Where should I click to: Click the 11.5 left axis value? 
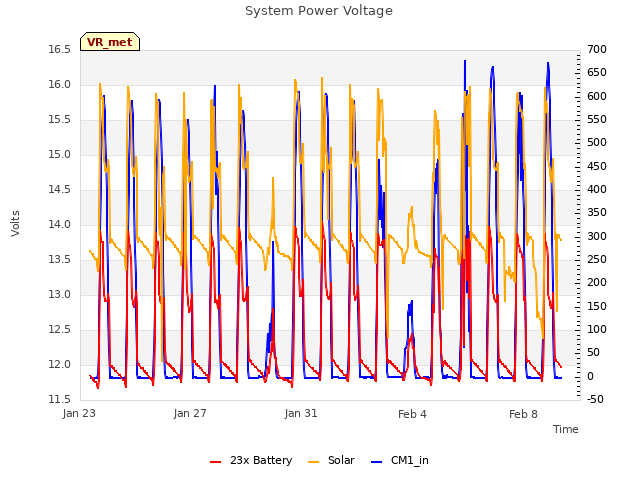[60, 400]
